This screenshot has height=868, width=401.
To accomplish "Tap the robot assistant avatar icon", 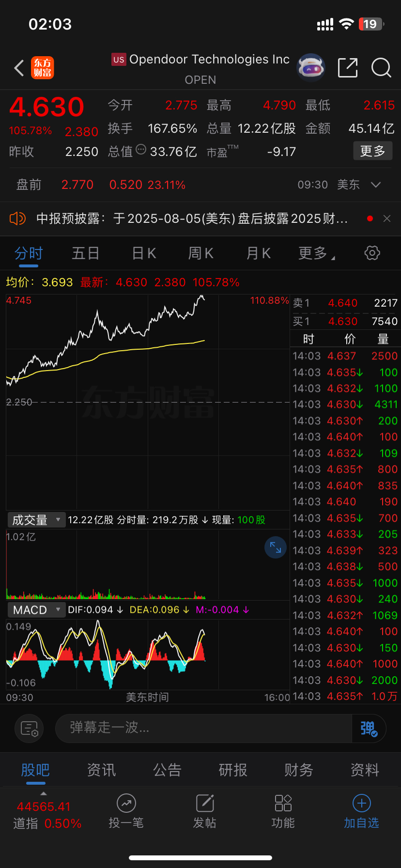I will click(311, 68).
